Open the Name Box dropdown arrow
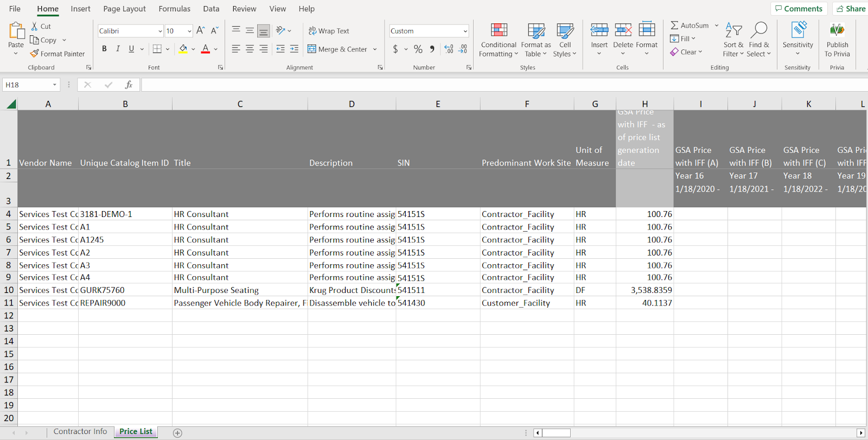This screenshot has width=868, height=440. pyautogui.click(x=55, y=85)
